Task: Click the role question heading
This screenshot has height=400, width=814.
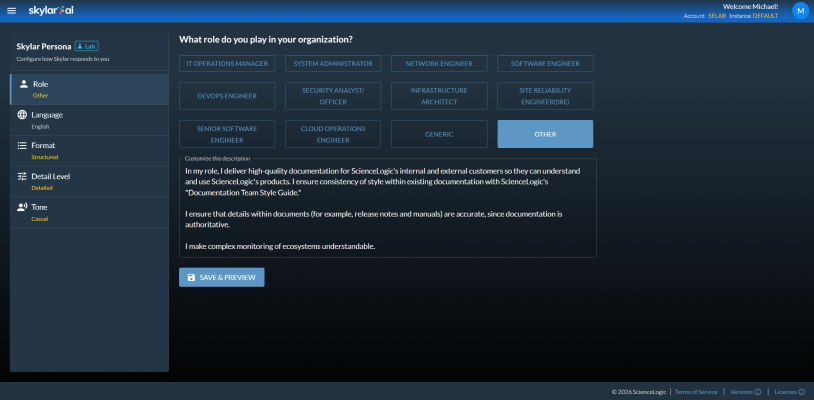Action: [x=266, y=39]
